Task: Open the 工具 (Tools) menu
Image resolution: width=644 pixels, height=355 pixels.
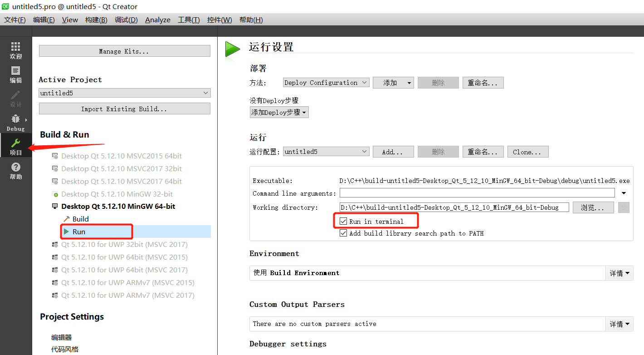Action: 189,20
